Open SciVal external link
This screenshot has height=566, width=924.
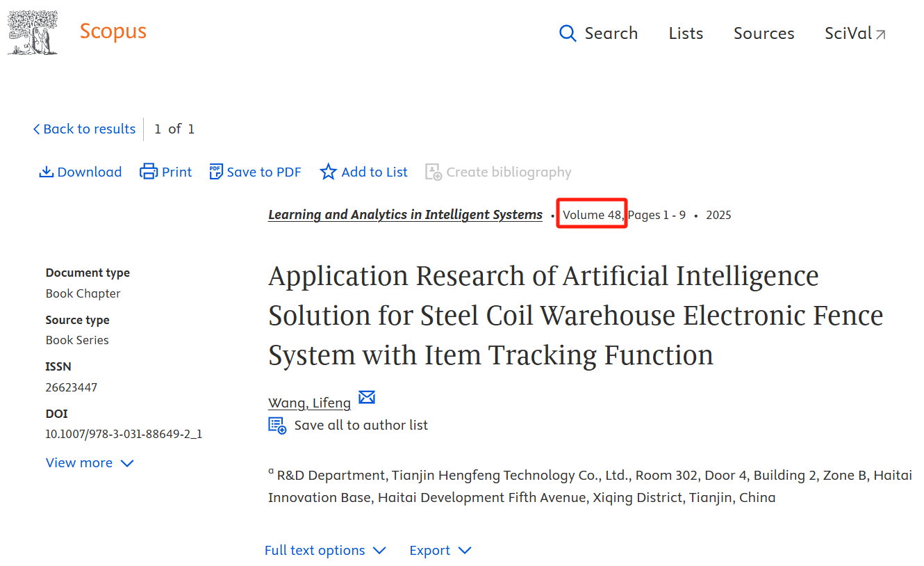pos(855,33)
